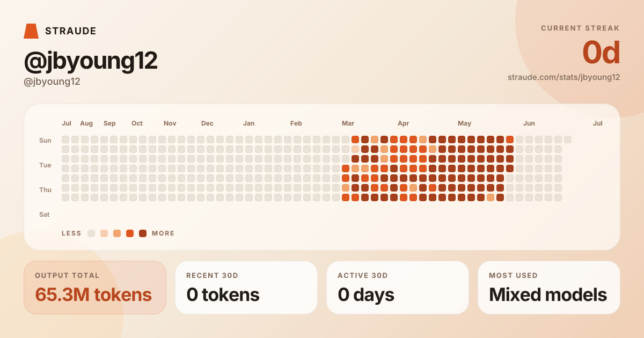
Task: Click the May month label on heatmap
Action: 464,123
